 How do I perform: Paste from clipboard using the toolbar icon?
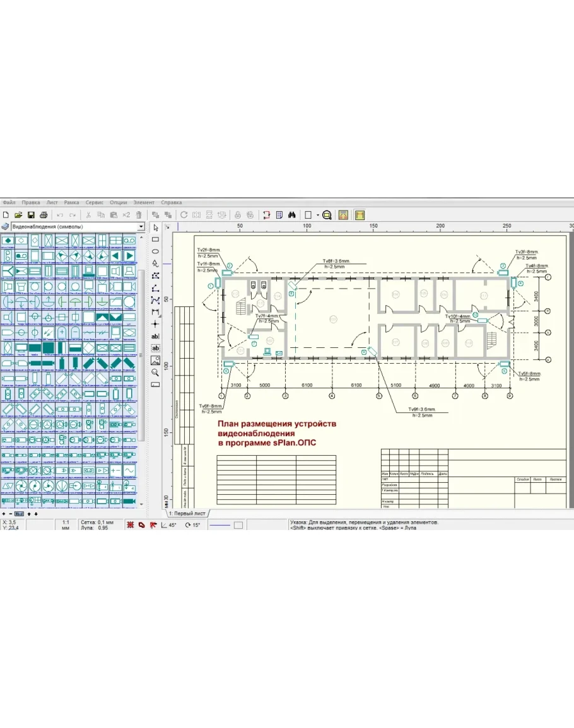tap(114, 215)
